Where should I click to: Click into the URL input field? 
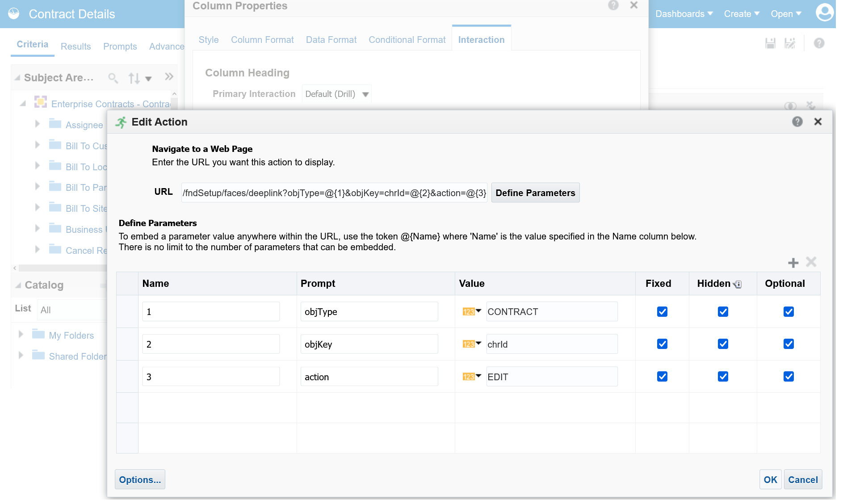pyautogui.click(x=334, y=193)
